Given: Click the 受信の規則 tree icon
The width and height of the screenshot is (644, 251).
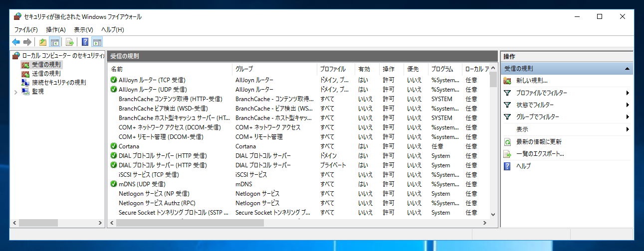Looking at the screenshot, I should tap(25, 65).
